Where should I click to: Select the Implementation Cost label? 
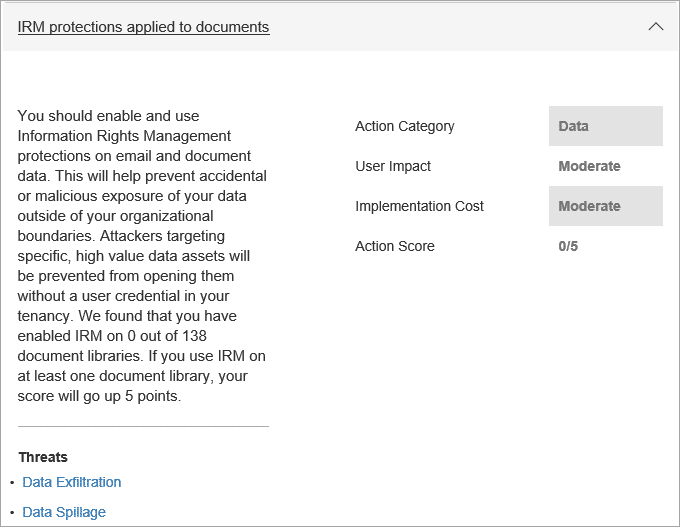(x=419, y=206)
